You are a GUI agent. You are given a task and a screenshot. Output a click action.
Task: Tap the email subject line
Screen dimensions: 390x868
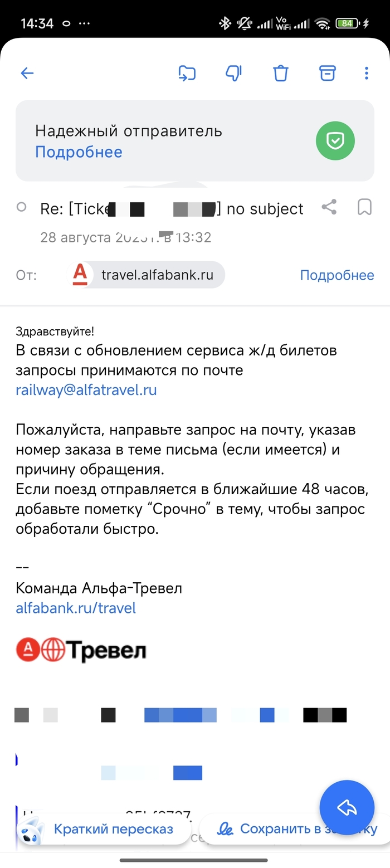tap(172, 209)
